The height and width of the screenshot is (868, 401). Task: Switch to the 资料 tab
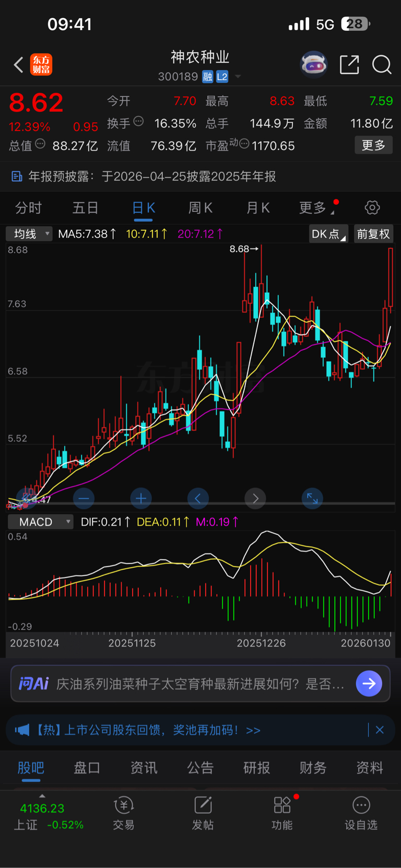(x=370, y=768)
